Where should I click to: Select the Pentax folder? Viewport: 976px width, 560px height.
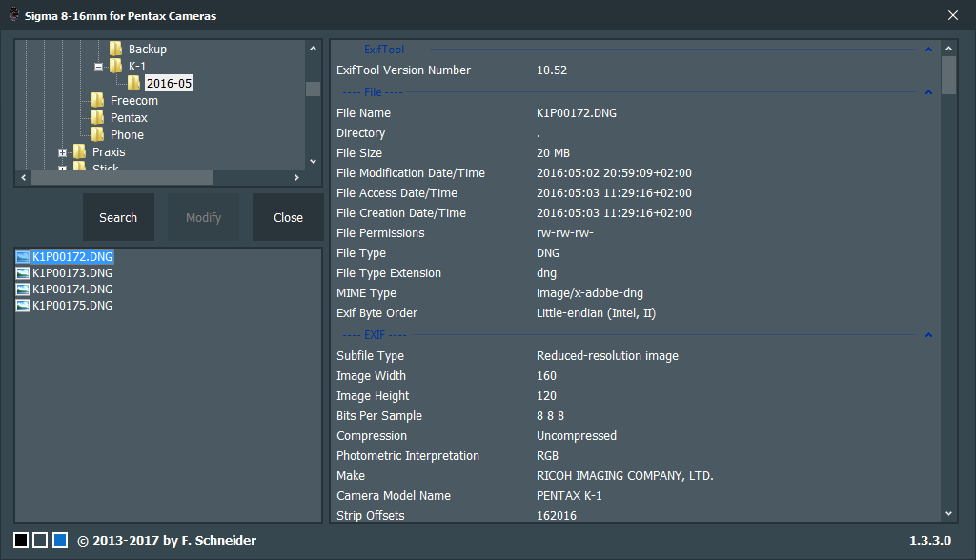pos(129,117)
